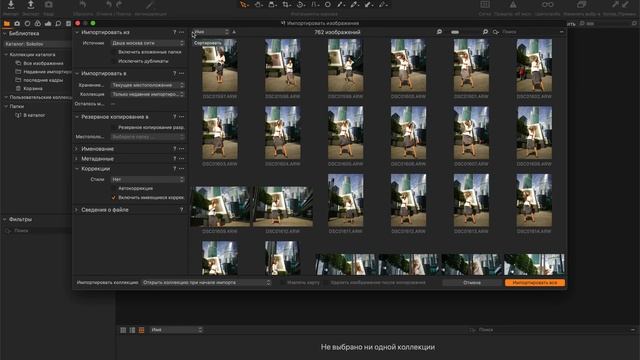Open the 'Каталог: Sokolov' selector
The width and height of the screenshot is (640, 360).
pyautogui.click(x=38, y=44)
